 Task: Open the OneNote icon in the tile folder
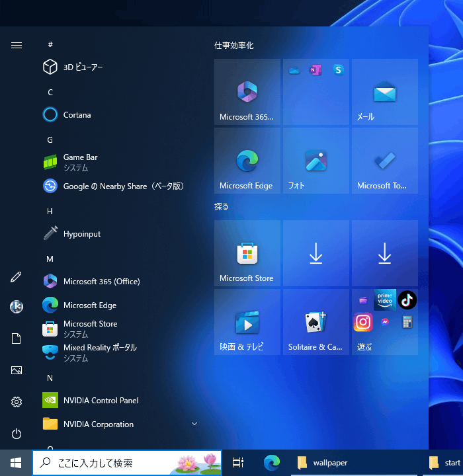point(316,70)
